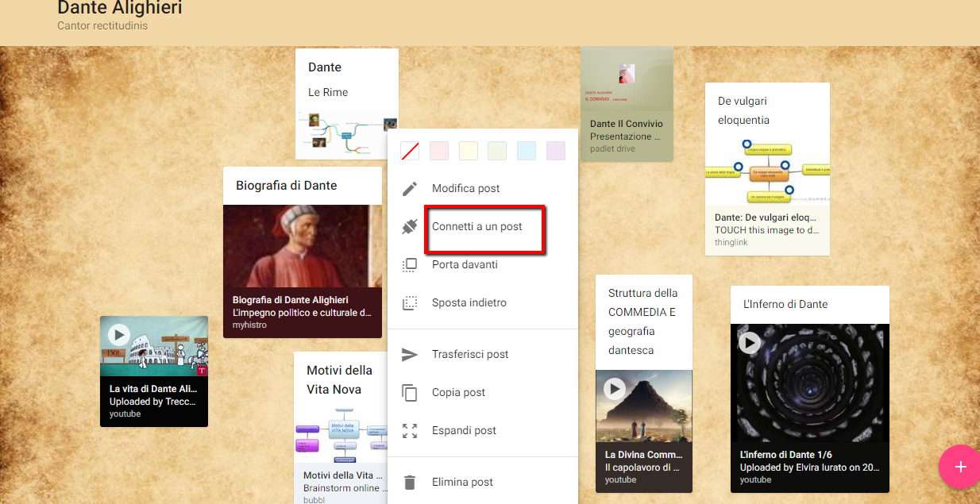The height and width of the screenshot is (504, 980).
Task: Click the pencil icon for Modifica post
Action: click(x=410, y=188)
